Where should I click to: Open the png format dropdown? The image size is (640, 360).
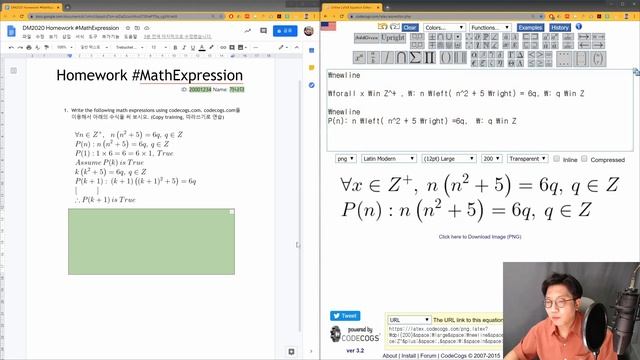coord(345,159)
